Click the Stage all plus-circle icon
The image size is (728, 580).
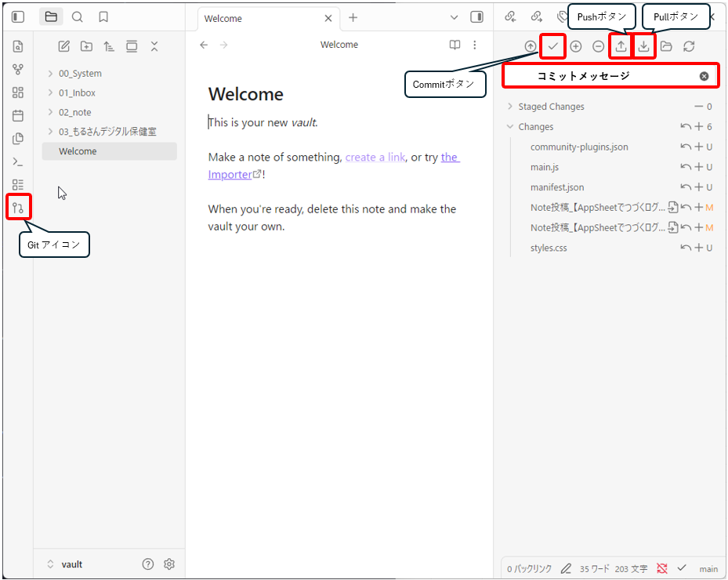[x=576, y=46]
